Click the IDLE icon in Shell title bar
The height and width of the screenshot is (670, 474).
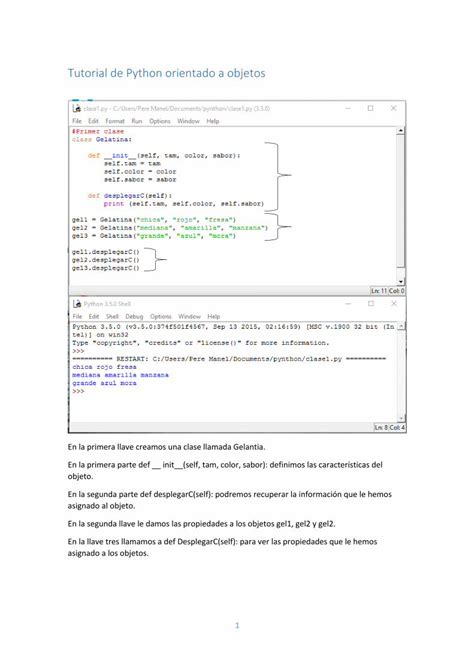tap(77, 303)
